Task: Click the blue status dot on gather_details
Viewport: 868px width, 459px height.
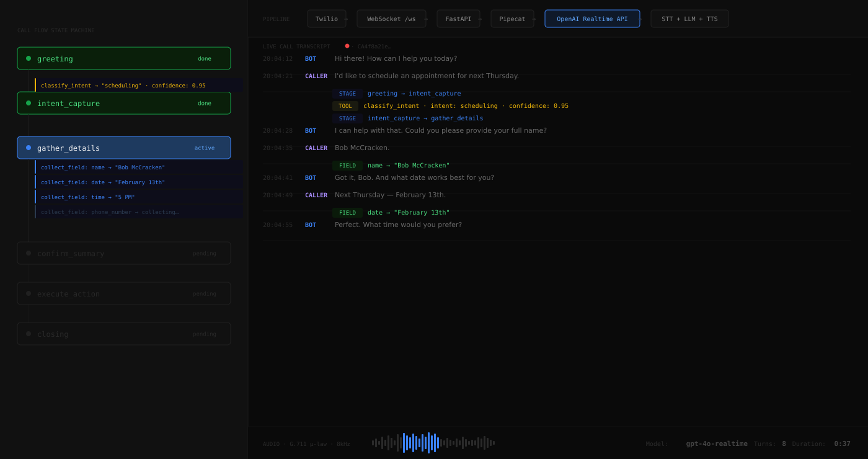Action: pyautogui.click(x=29, y=148)
